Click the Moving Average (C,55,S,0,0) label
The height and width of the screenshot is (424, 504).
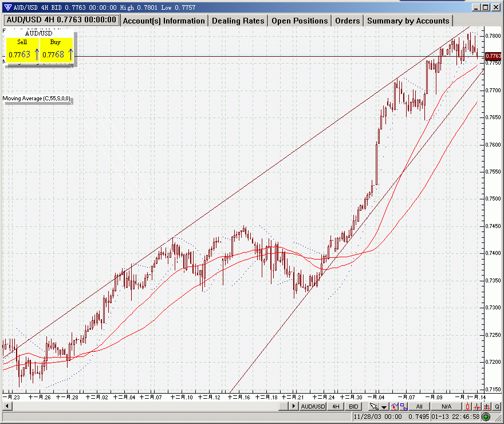tap(36, 99)
